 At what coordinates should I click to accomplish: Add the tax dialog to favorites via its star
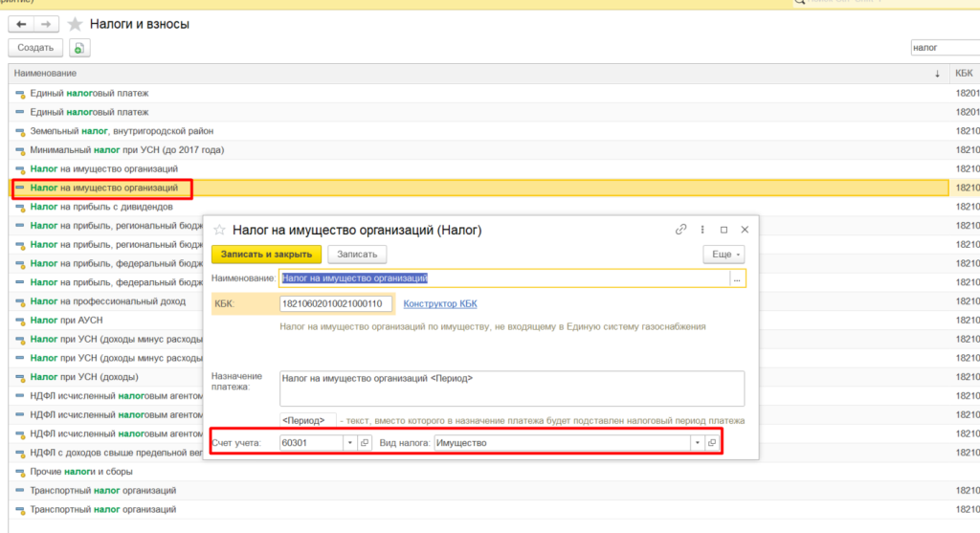point(219,230)
